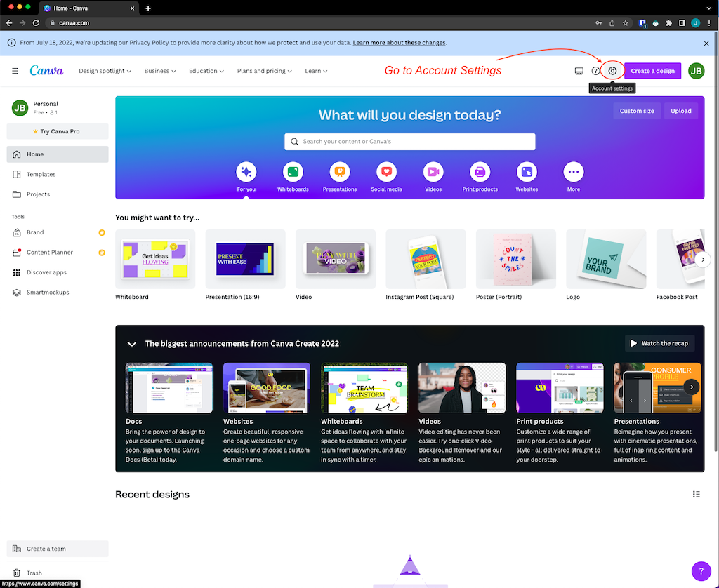Select the Whiteboards category icon
The height and width of the screenshot is (588, 719).
293,172
